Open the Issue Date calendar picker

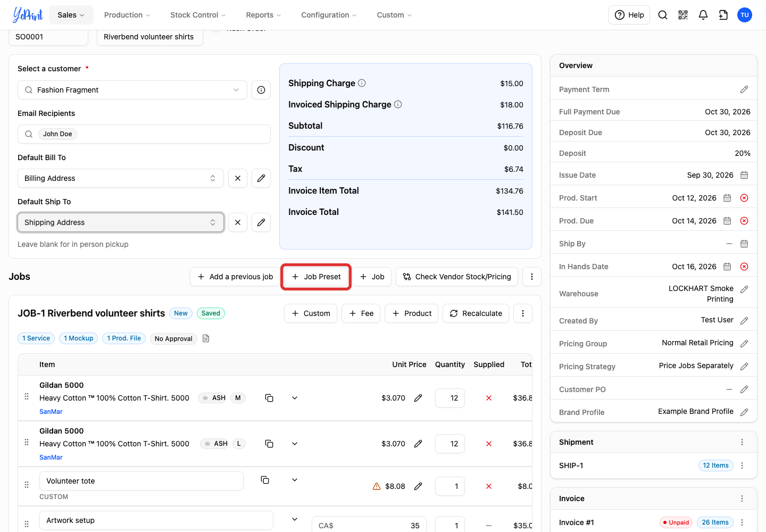[744, 175]
